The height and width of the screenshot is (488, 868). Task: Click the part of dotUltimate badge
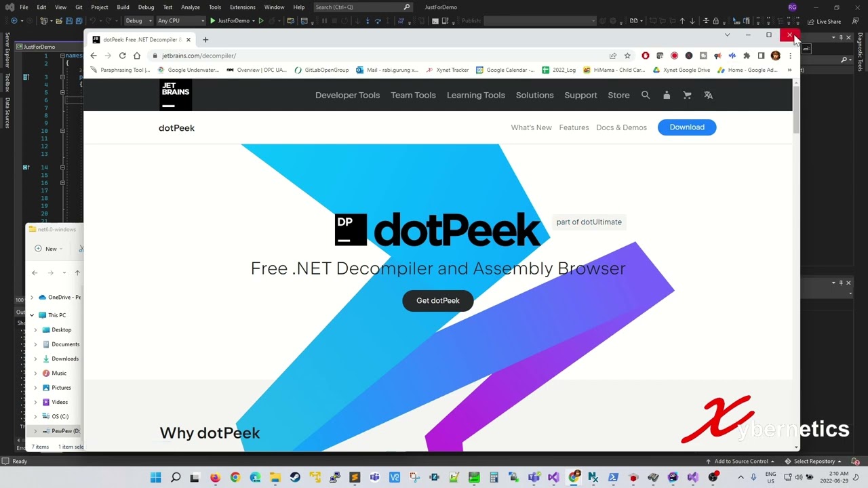589,222
